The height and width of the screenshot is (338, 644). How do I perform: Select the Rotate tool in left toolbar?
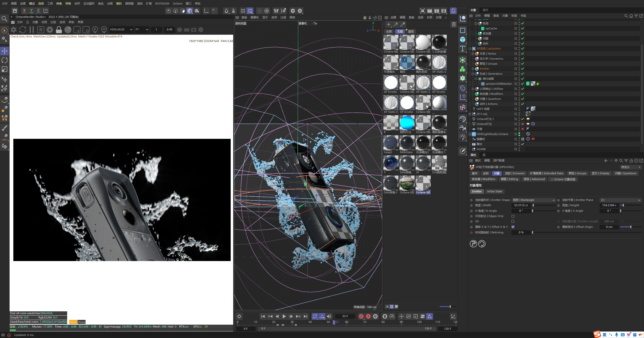pyautogui.click(x=5, y=60)
